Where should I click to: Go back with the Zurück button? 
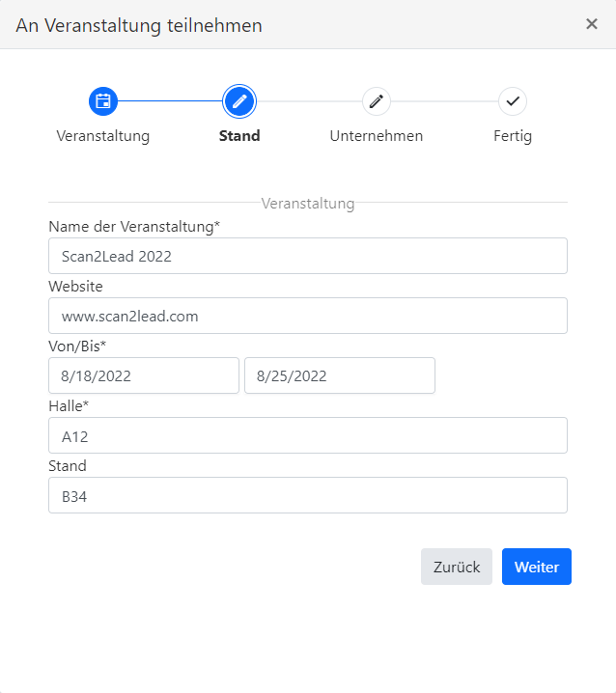(x=457, y=567)
